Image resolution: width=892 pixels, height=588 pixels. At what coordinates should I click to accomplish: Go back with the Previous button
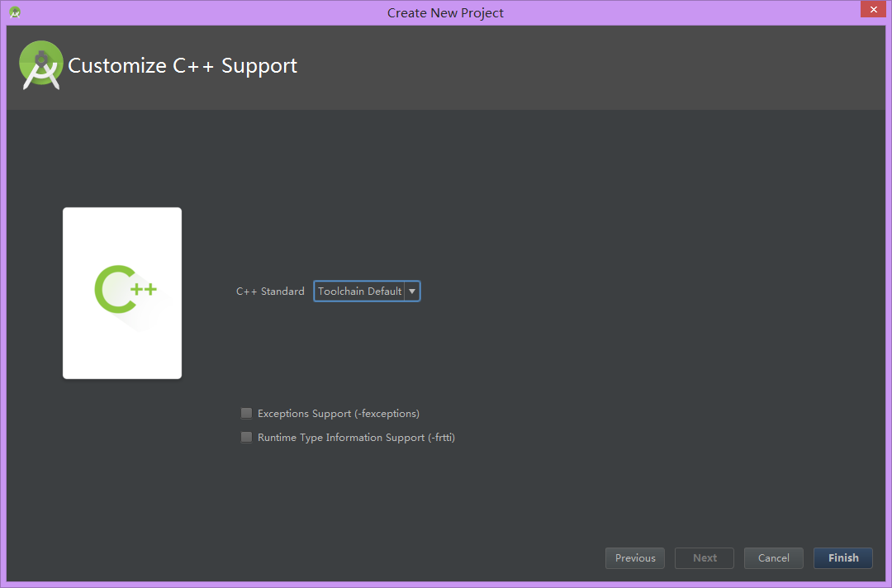(x=635, y=558)
